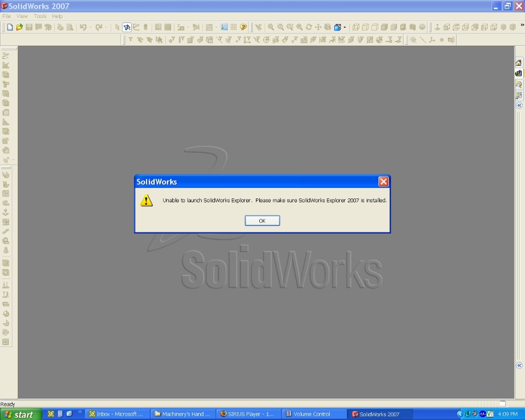The width and height of the screenshot is (525, 420).
Task: Open the File Explorer tab in the task pane
Action: point(518,84)
